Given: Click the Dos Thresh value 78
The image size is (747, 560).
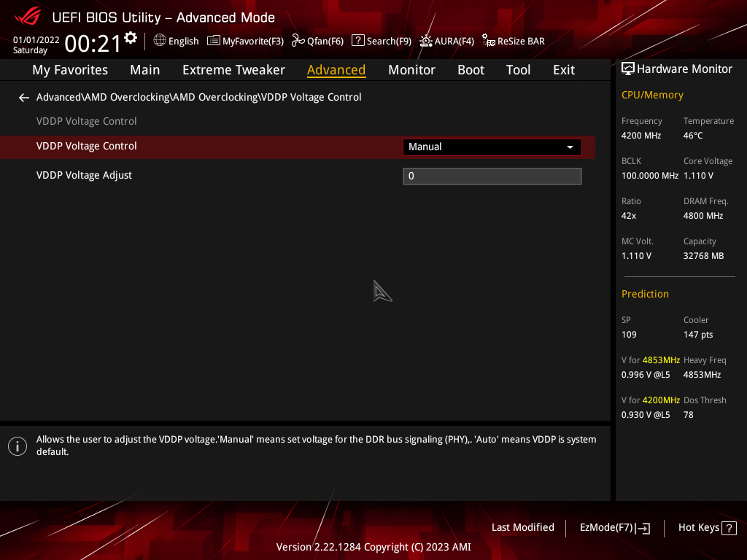Looking at the screenshot, I should tap(689, 415).
